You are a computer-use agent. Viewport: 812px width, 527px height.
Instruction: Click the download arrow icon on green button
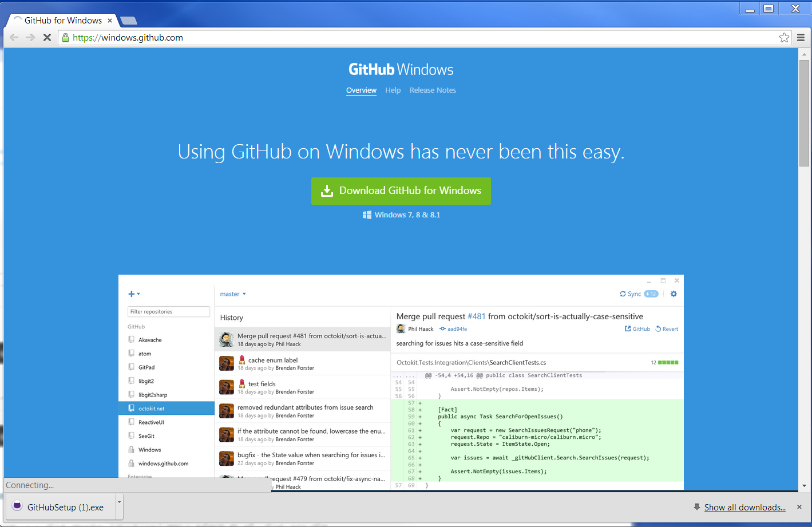tap(327, 191)
